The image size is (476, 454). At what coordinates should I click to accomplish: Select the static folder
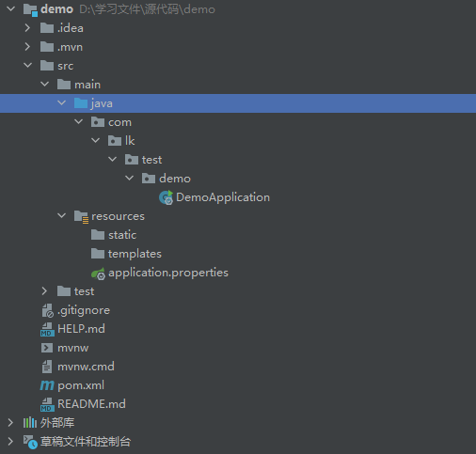pyautogui.click(x=122, y=235)
